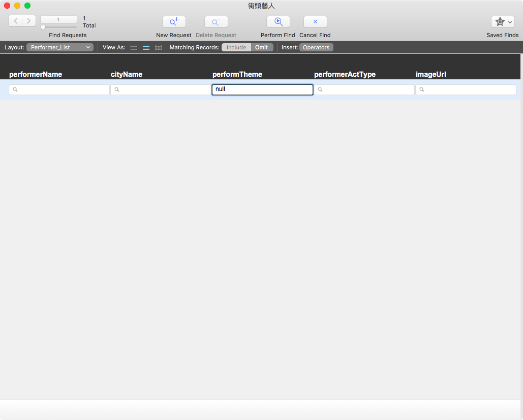Click the performerName column header
The height and width of the screenshot is (420, 523).
tap(36, 74)
